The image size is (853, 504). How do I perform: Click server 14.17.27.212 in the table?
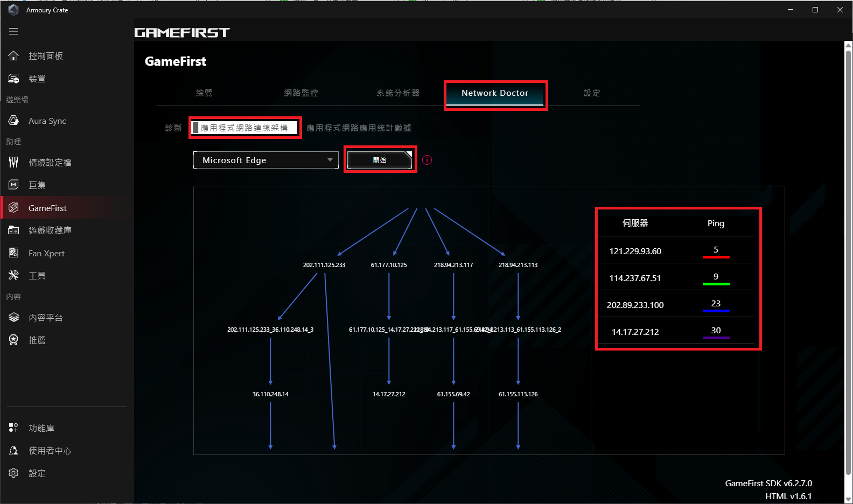[635, 332]
